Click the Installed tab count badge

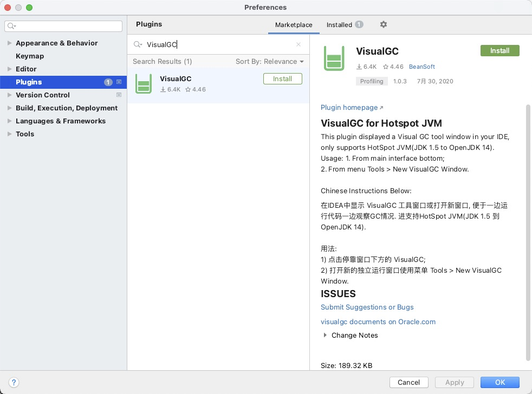click(359, 24)
